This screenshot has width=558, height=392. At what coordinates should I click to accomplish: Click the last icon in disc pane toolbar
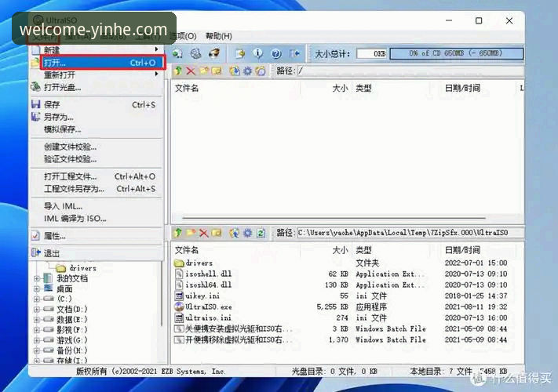261,71
